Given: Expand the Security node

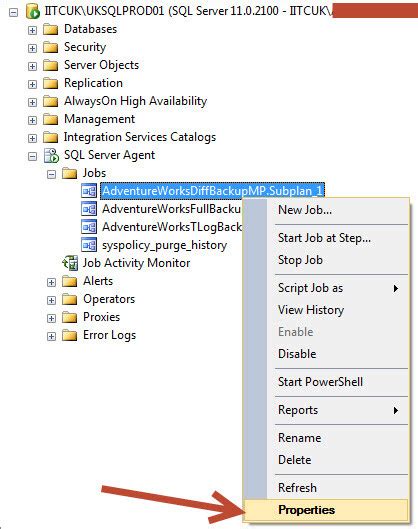Looking at the screenshot, I should coord(32,48).
